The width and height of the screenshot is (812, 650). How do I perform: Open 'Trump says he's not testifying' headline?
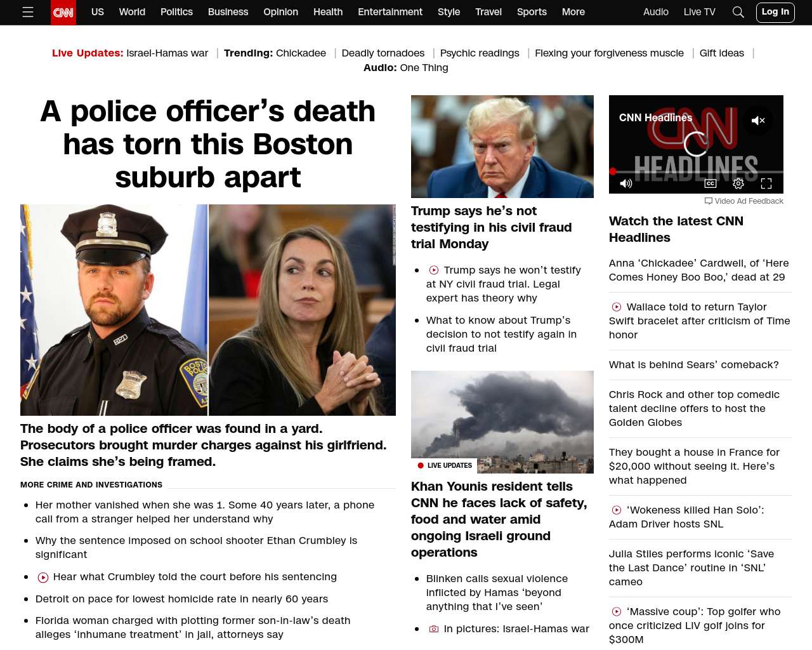pyautogui.click(x=492, y=227)
